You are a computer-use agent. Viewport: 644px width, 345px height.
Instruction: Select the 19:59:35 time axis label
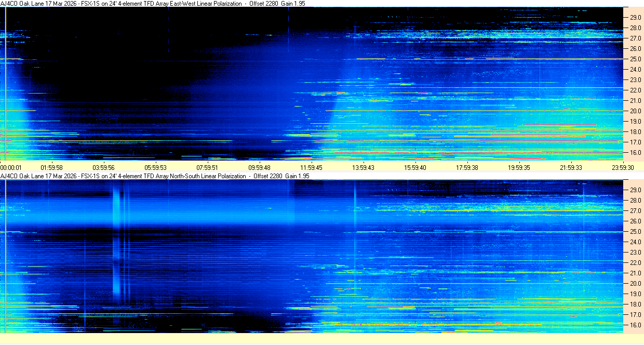(x=519, y=167)
